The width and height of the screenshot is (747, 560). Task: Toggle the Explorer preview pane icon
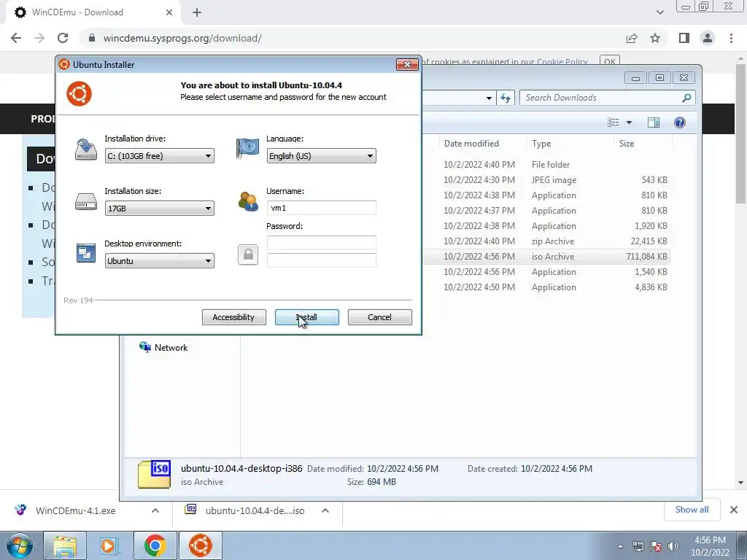coord(654,122)
